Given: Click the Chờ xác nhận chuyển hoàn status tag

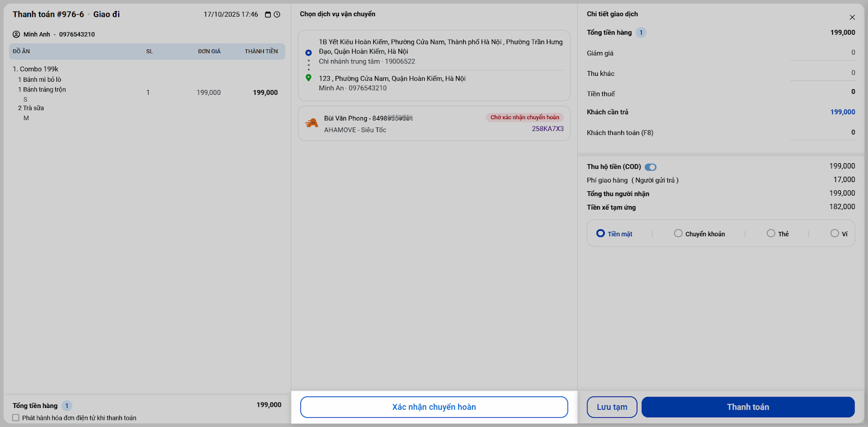Looking at the screenshot, I should pyautogui.click(x=525, y=117).
